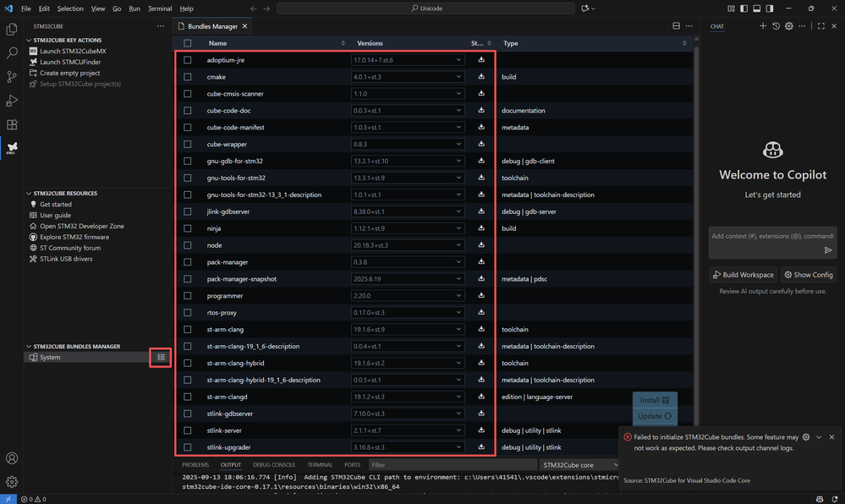Viewport: 845px width, 504px height.
Task: Show chat history
Action: click(x=776, y=26)
